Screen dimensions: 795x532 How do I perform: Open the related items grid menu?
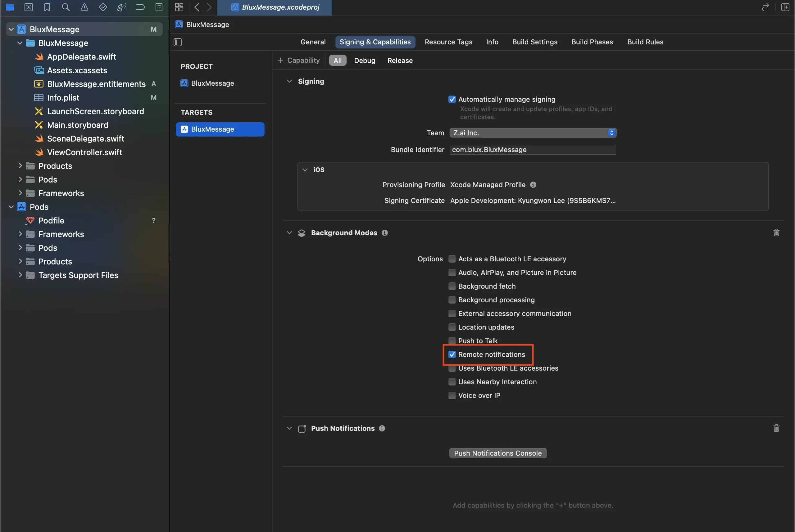tap(179, 7)
